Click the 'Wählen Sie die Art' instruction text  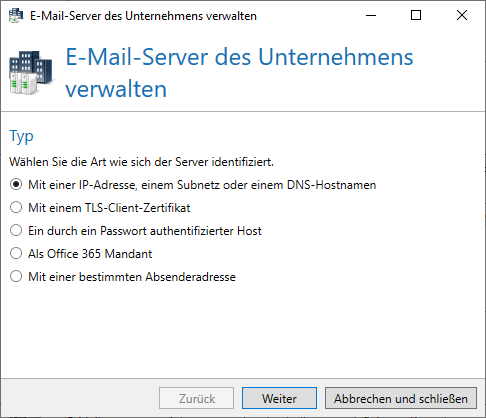click(x=142, y=162)
